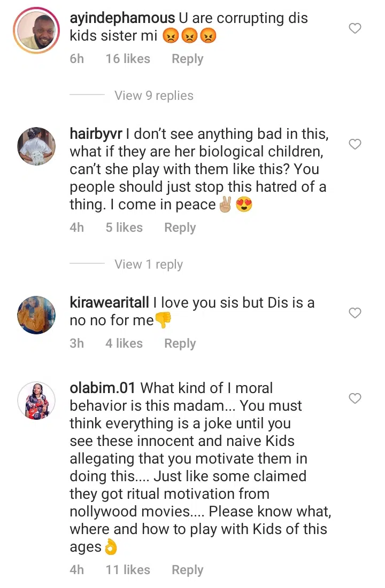Tap kirawearitall profile avatar

(36, 315)
